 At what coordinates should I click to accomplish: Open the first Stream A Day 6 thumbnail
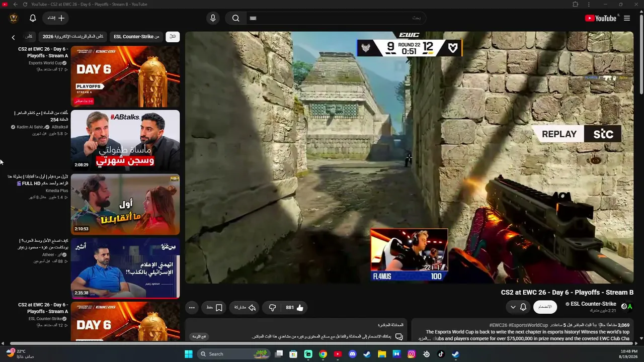[125, 76]
